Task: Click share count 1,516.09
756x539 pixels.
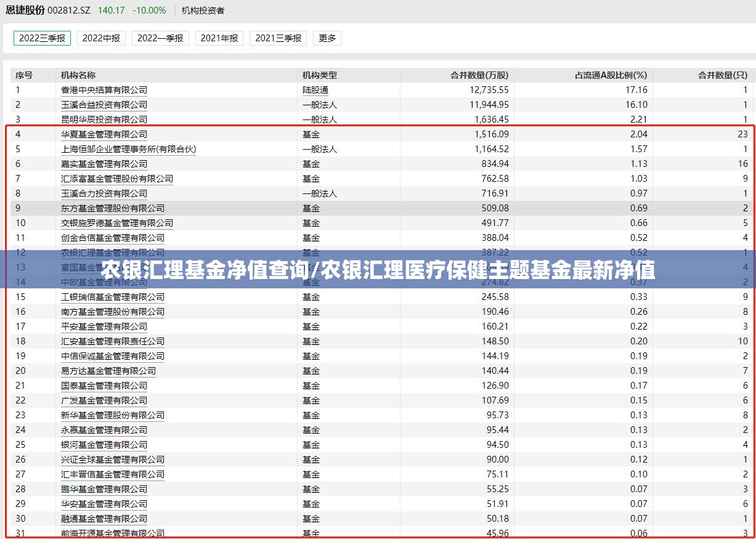Action: coord(492,134)
